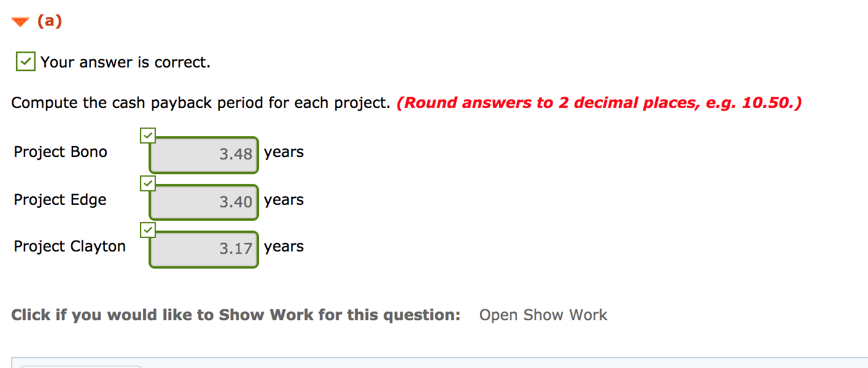Select the input field containing 3.48
868x368 pixels.
(203, 155)
